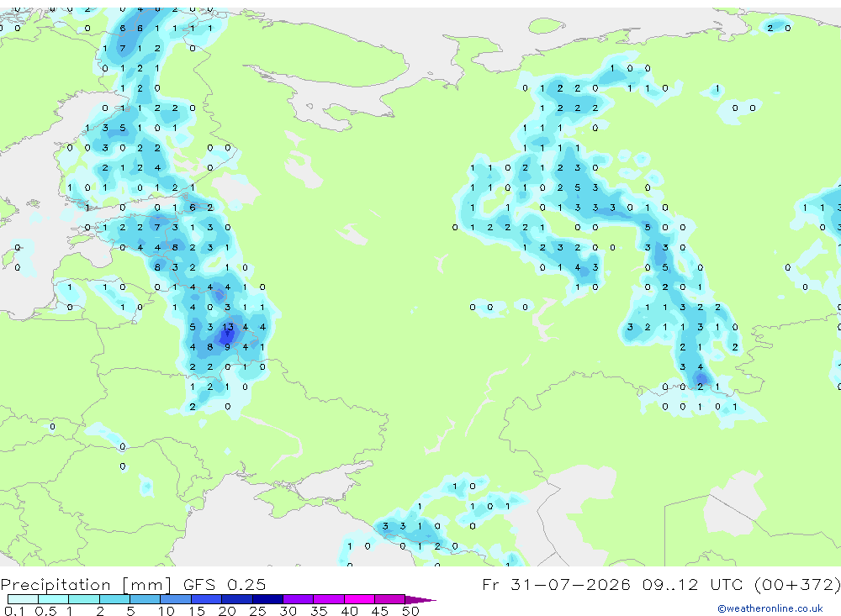The width and height of the screenshot is (841, 616).
Task: Click the "13" precipitation value on map
Action: [228, 327]
